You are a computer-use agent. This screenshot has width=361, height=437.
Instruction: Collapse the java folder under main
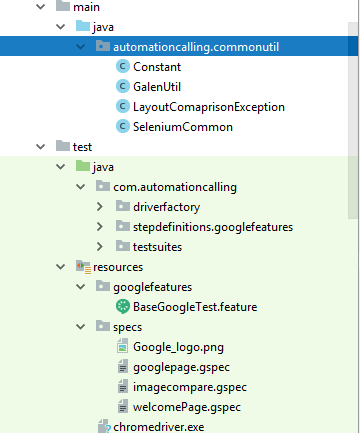click(61, 27)
